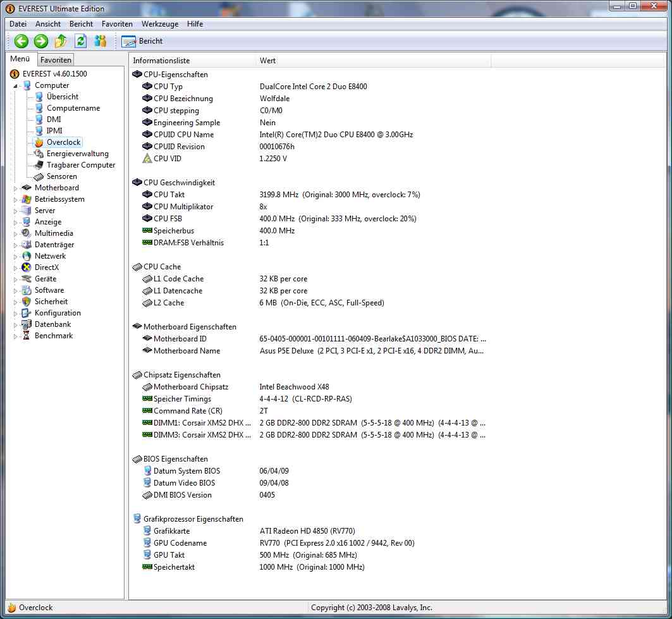
Task: Go up one level with Up arrow icon
Action: [61, 41]
